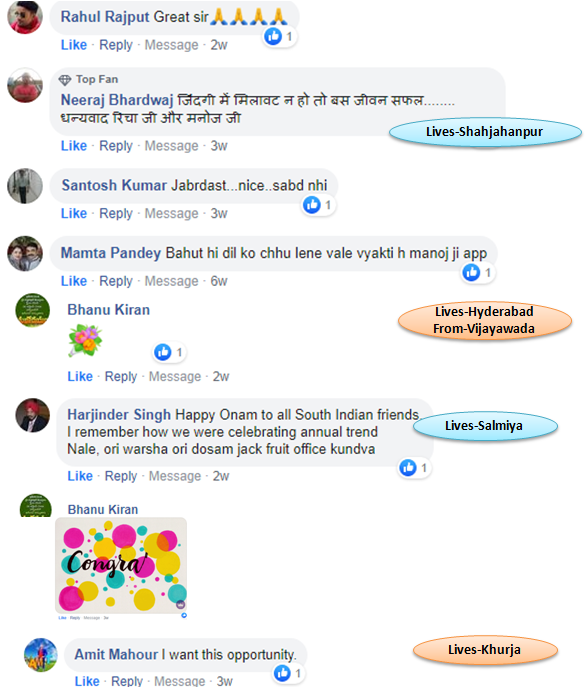This screenshot has height=688, width=588.
Task: Click the like reaction icon on Amit Mahour's comment
Action: (x=282, y=673)
